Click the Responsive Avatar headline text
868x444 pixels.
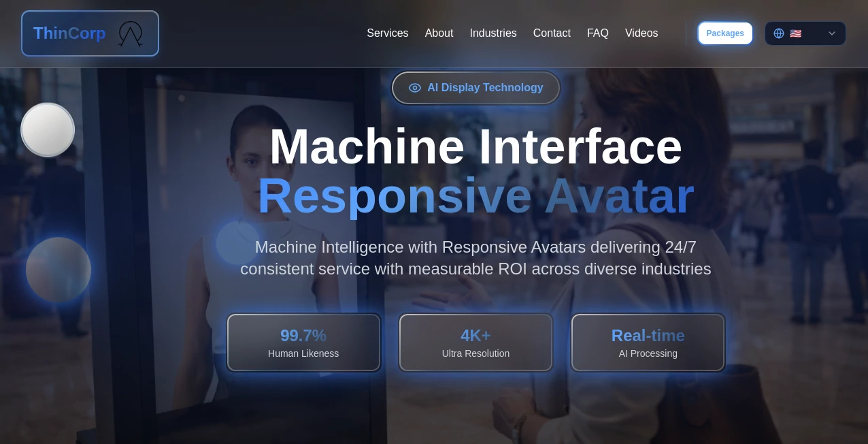(475, 196)
